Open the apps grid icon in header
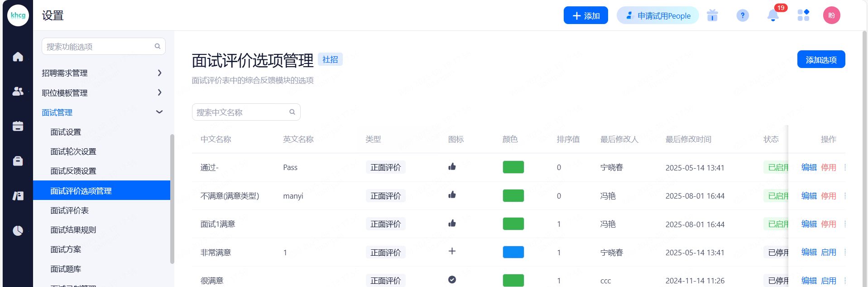The height and width of the screenshot is (287, 868). point(803,16)
